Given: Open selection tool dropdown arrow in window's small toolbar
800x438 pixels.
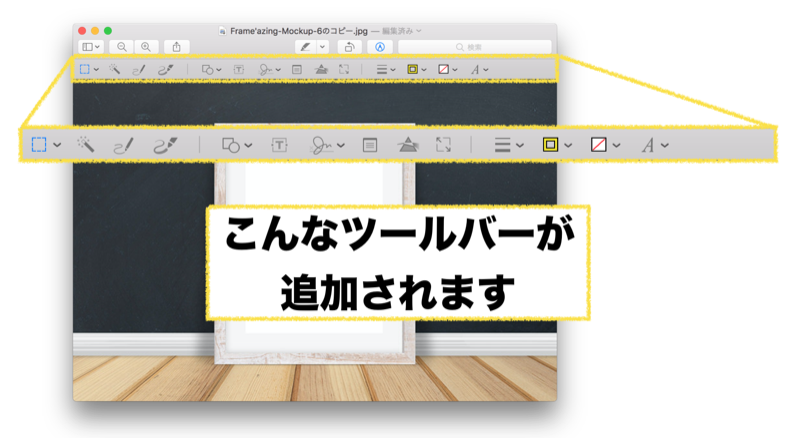Looking at the screenshot, I should 96,69.
